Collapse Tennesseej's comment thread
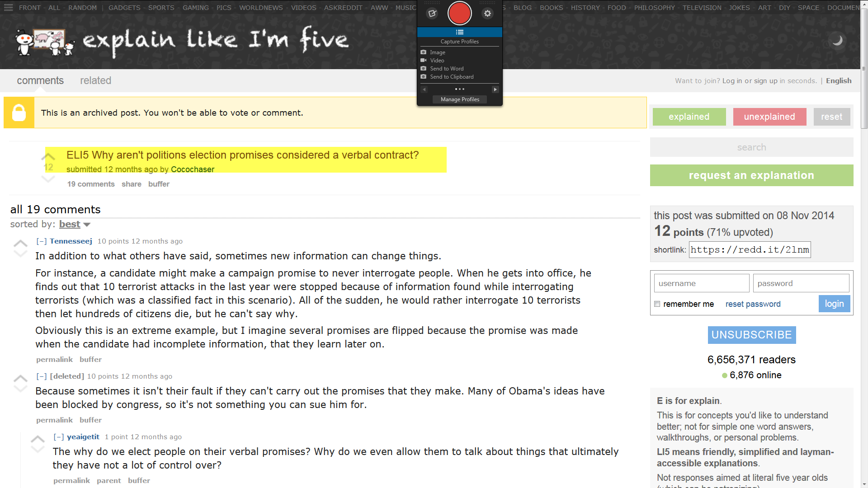Image resolution: width=868 pixels, height=488 pixels. coord(41,241)
